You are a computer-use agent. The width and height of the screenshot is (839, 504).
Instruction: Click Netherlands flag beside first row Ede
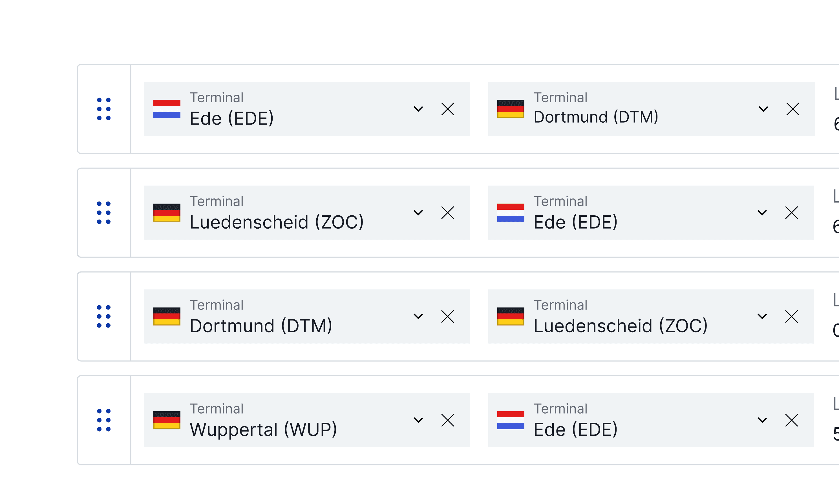[x=167, y=109]
